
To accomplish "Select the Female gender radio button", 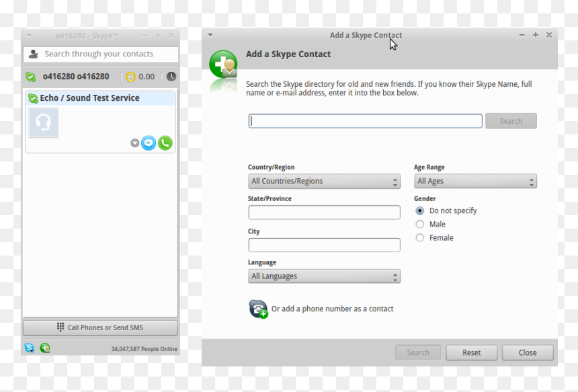I will pos(420,238).
